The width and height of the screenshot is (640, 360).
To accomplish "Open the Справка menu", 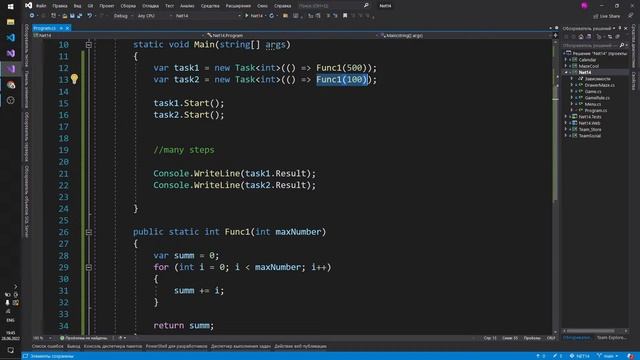I will pos(282,6).
